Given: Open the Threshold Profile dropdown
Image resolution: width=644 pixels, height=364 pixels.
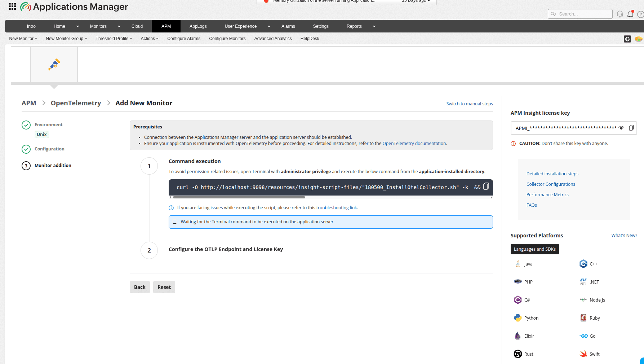Looking at the screenshot, I should point(114,39).
